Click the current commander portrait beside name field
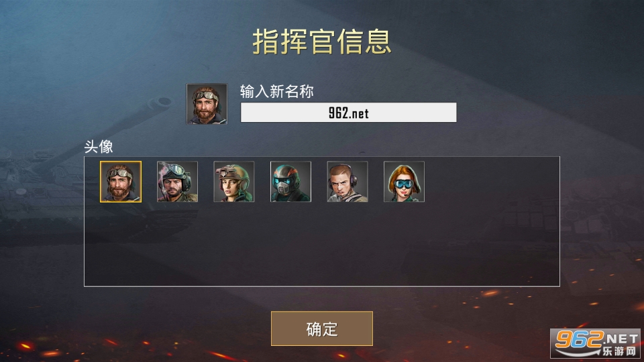 pyautogui.click(x=207, y=104)
